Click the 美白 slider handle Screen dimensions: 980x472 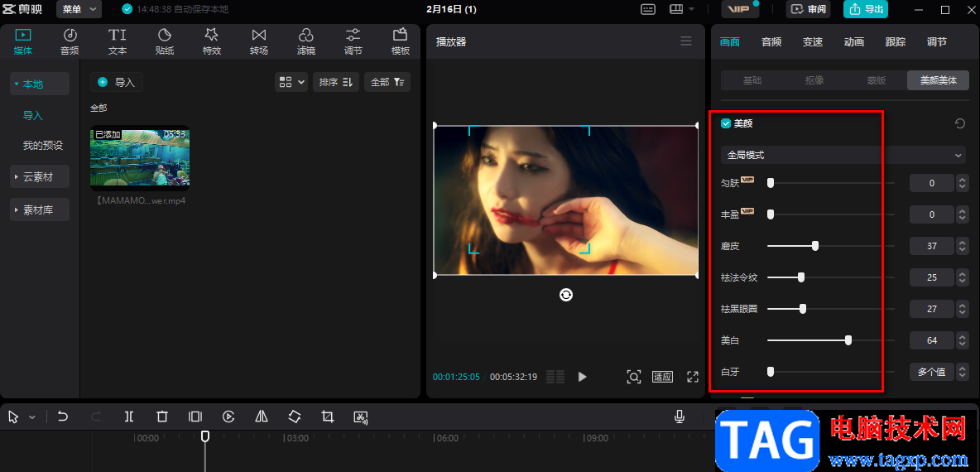tap(848, 340)
